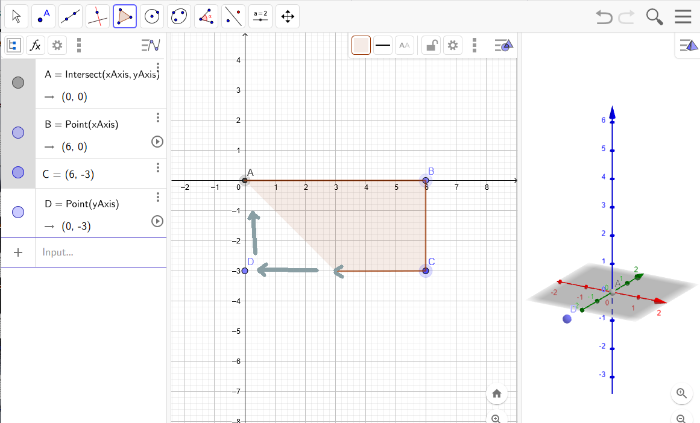Open the main hamburger menu

coord(683,17)
